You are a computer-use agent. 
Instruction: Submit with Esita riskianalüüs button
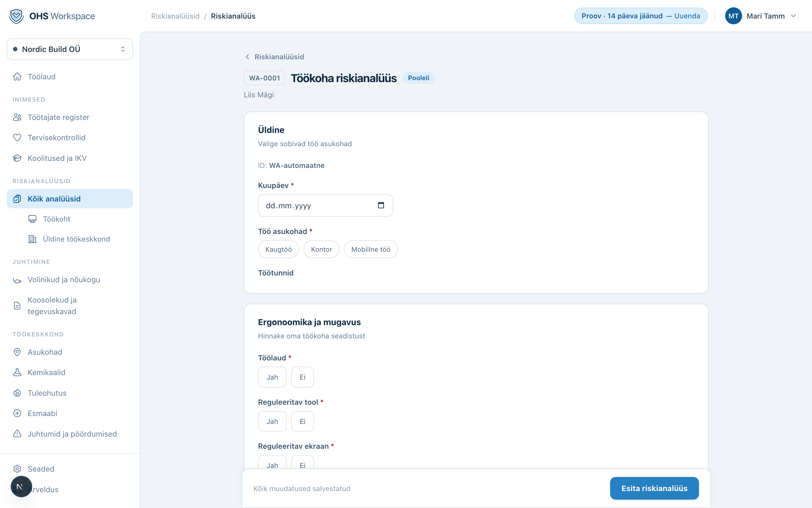tap(654, 488)
